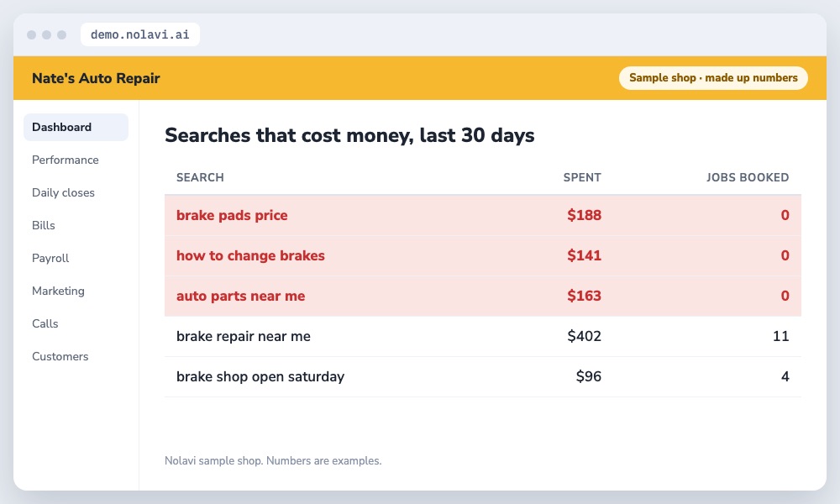Click the SPENT column header
The image size is (840, 504).
pos(582,177)
